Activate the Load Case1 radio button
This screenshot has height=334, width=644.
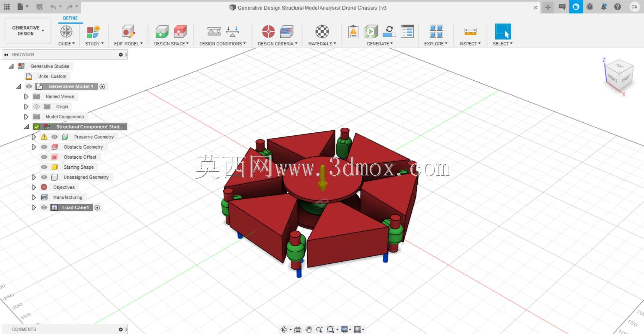pos(97,208)
